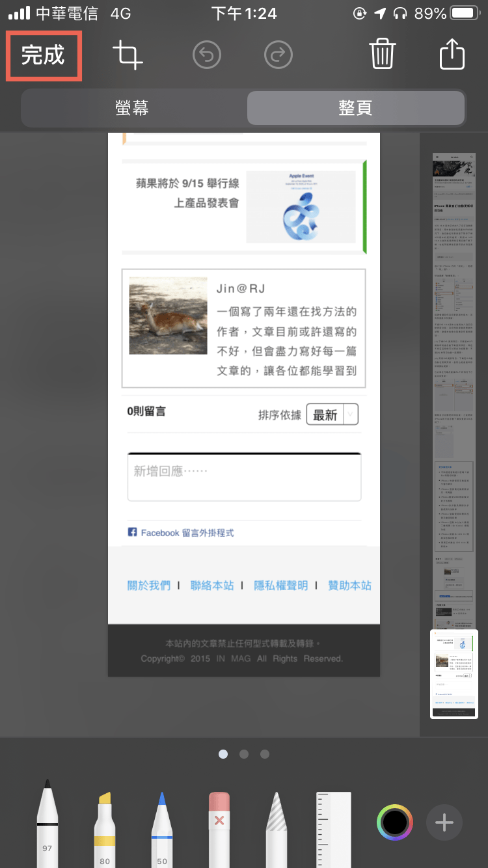This screenshot has width=488, height=868.
Task: Tap the location arrow status icon
Action: coord(381,13)
